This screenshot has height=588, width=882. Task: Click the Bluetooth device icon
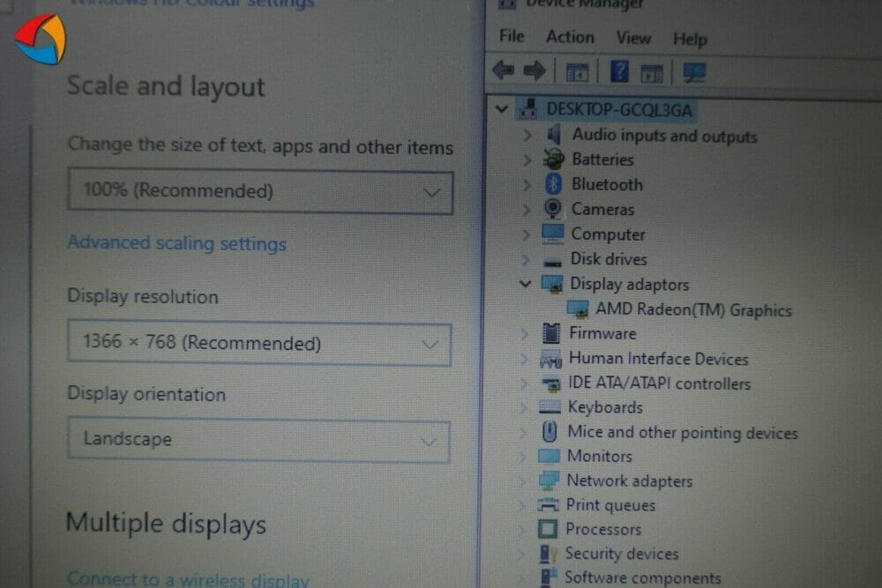tap(553, 184)
